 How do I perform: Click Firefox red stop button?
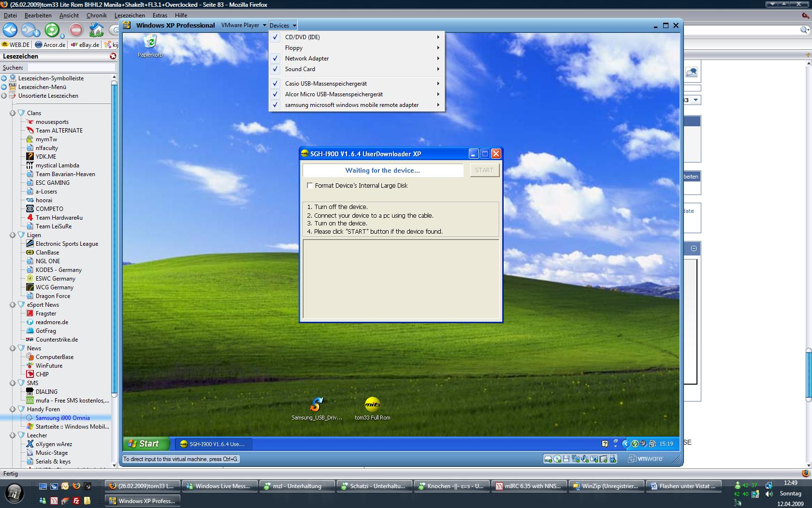point(76,30)
